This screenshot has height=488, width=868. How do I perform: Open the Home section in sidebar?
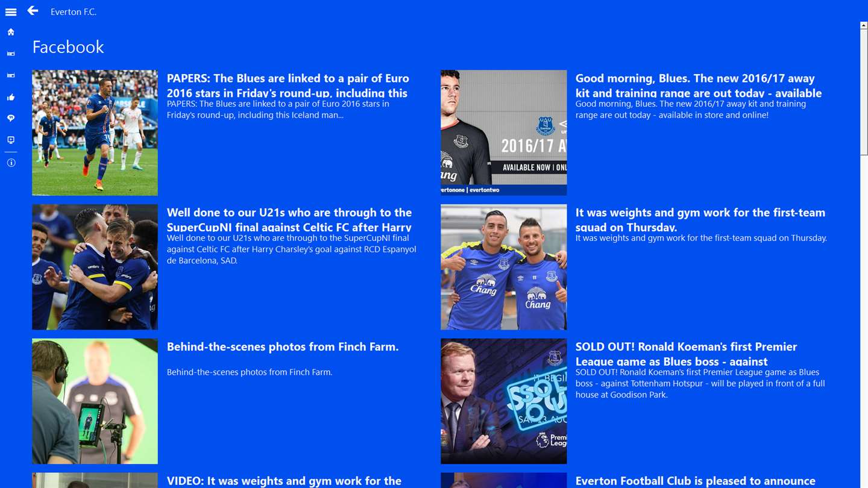click(x=11, y=32)
